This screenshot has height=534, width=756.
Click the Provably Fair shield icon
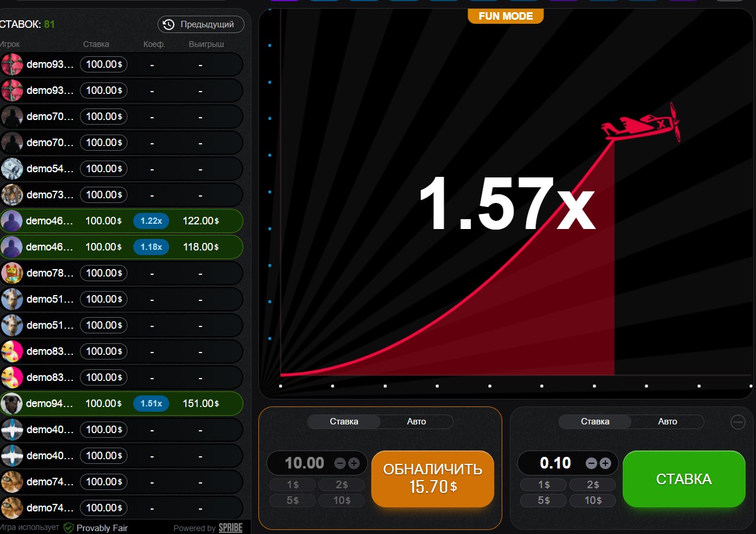click(x=68, y=528)
